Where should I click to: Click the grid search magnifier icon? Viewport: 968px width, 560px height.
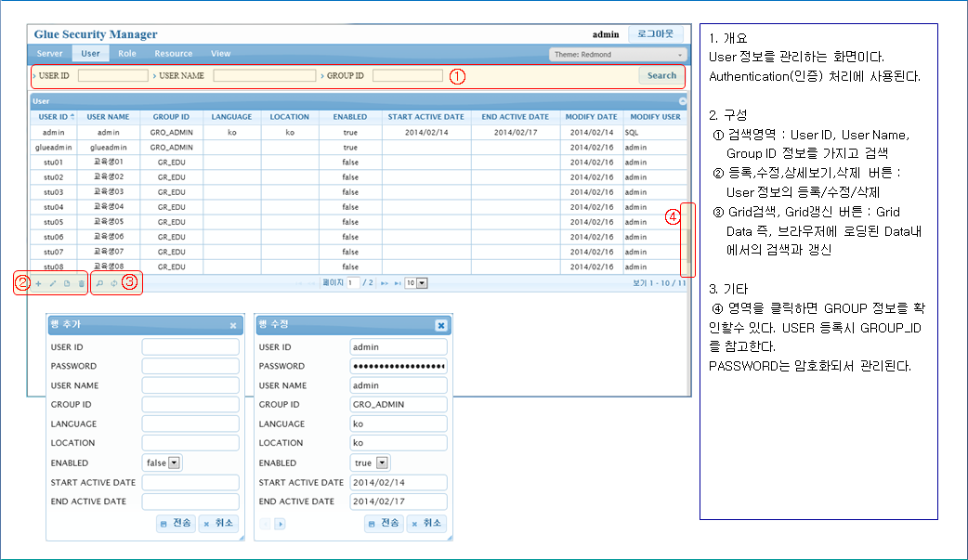pos(99,282)
